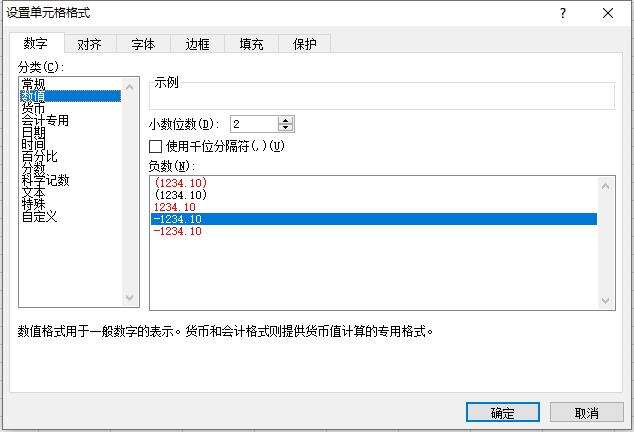Image resolution: width=634 pixels, height=432 pixels.
Task: Open the 填充 tab
Action: [x=251, y=44]
